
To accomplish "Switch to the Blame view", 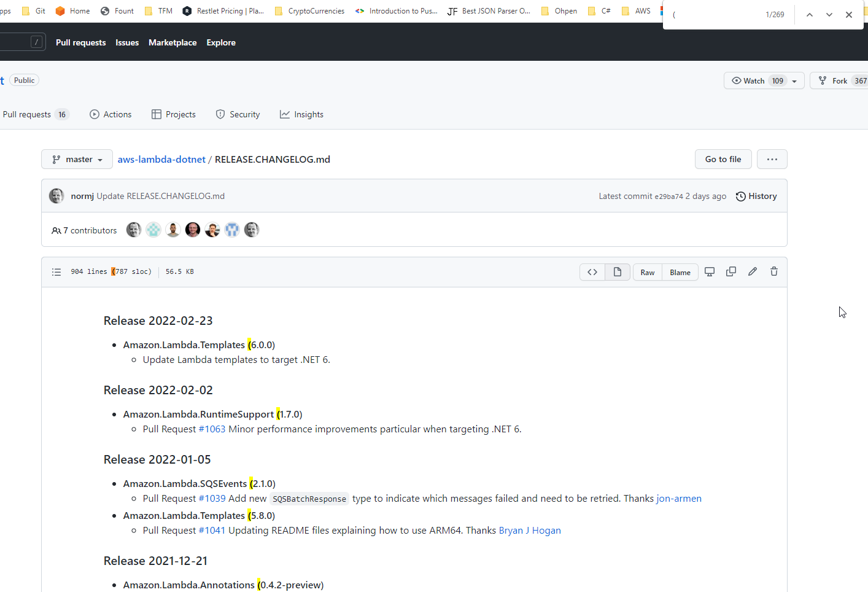I will [x=680, y=272].
